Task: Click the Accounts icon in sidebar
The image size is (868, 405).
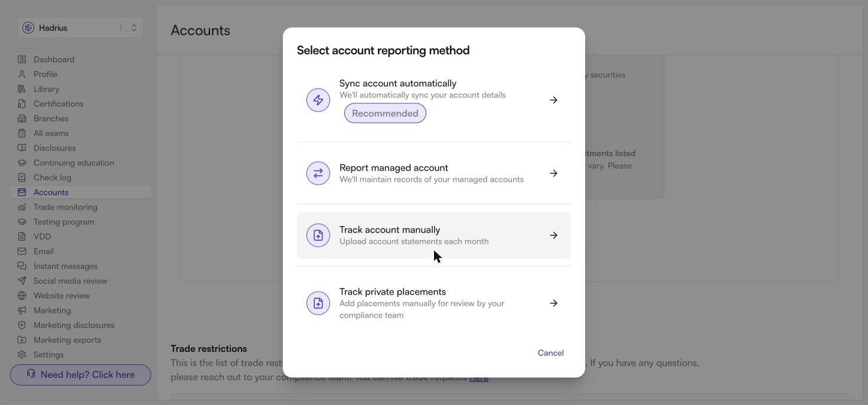Action: coord(22,192)
